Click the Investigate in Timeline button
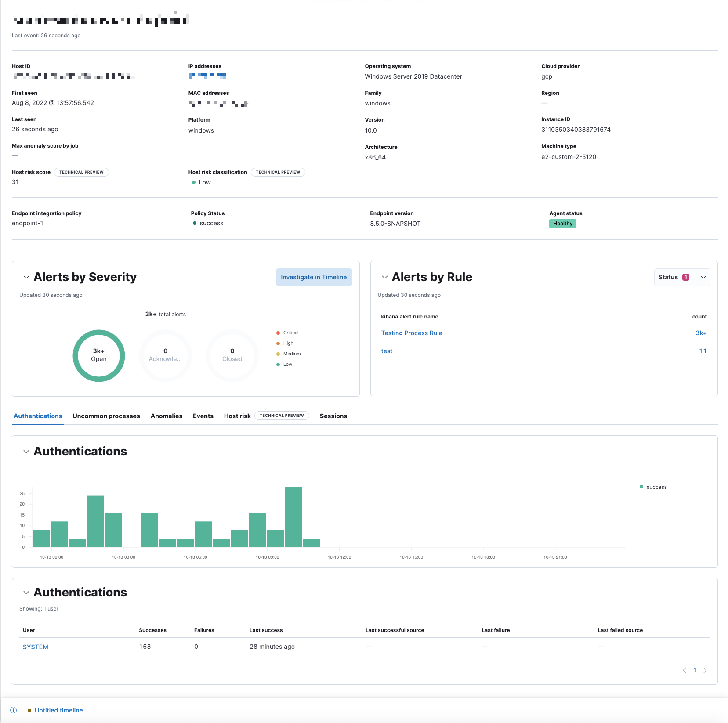The image size is (728, 723). pos(314,277)
